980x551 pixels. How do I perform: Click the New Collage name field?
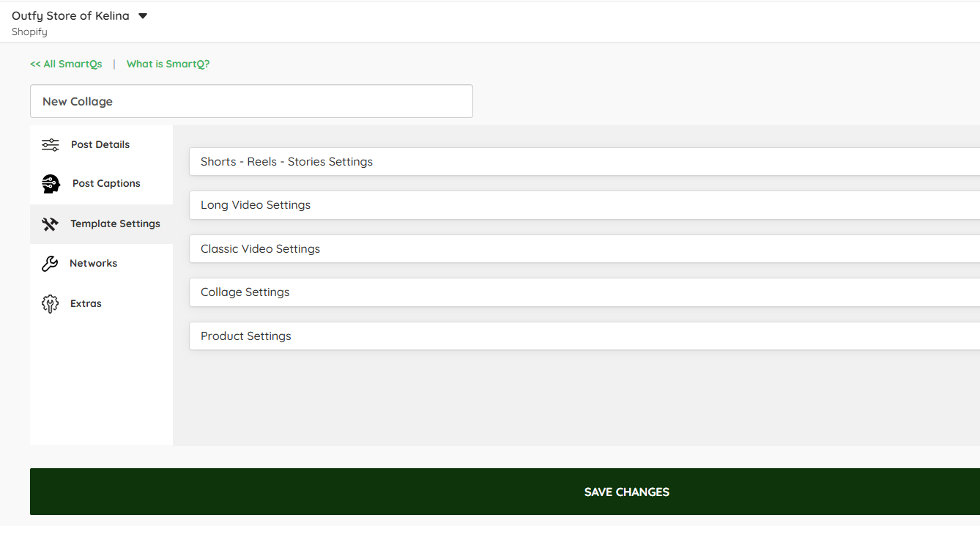251,101
